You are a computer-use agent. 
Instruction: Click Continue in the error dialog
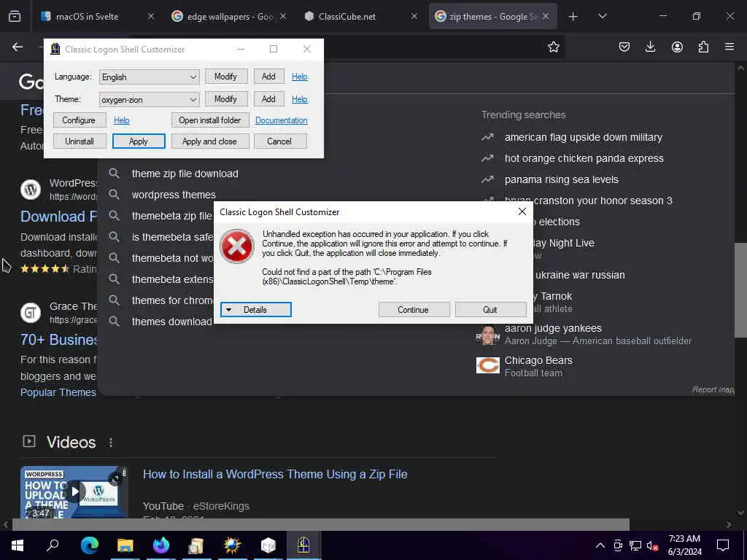[414, 309]
